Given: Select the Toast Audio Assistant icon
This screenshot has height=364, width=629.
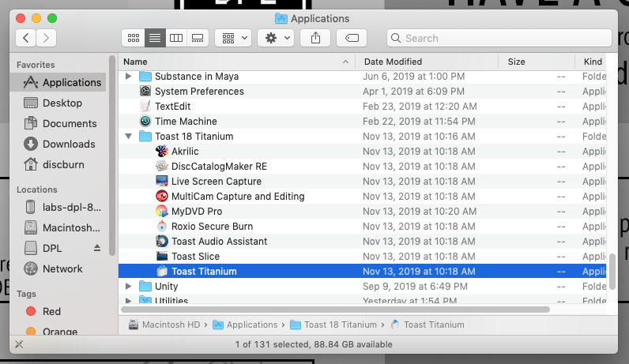Looking at the screenshot, I should 162,242.
